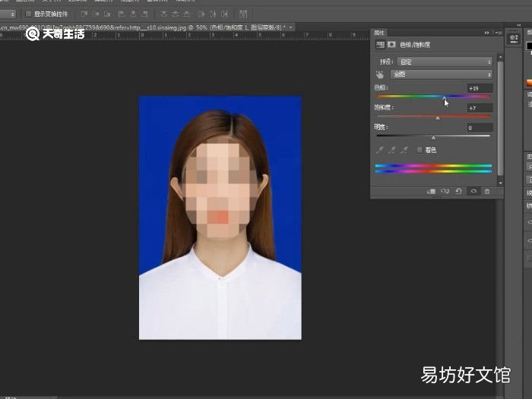Click the view previous state icon

pyautogui.click(x=445, y=192)
